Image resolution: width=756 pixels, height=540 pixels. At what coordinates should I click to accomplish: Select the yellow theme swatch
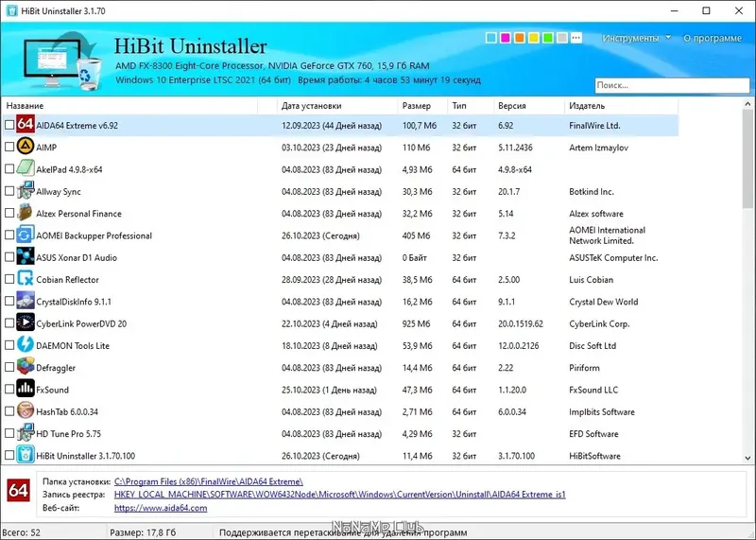click(x=534, y=38)
